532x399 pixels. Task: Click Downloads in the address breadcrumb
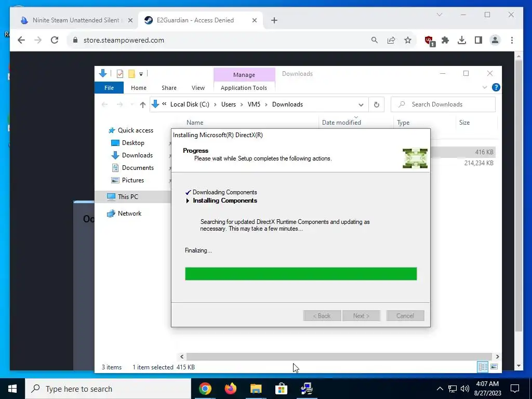pyautogui.click(x=287, y=104)
